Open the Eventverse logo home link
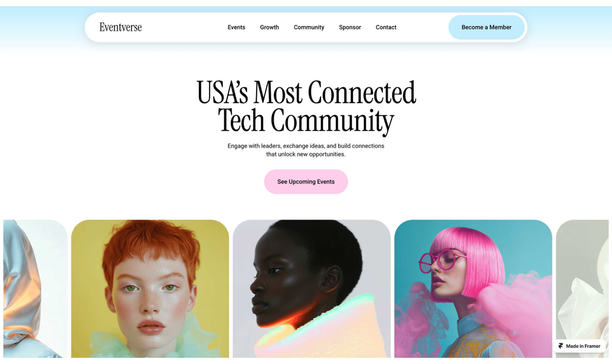 click(121, 27)
